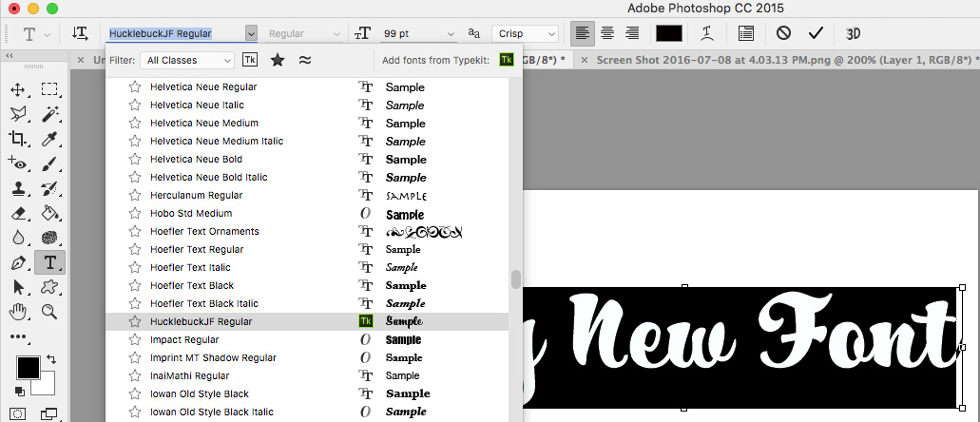This screenshot has width=980, height=422.
Task: Toggle the Character and Paragraph panels
Action: [745, 33]
